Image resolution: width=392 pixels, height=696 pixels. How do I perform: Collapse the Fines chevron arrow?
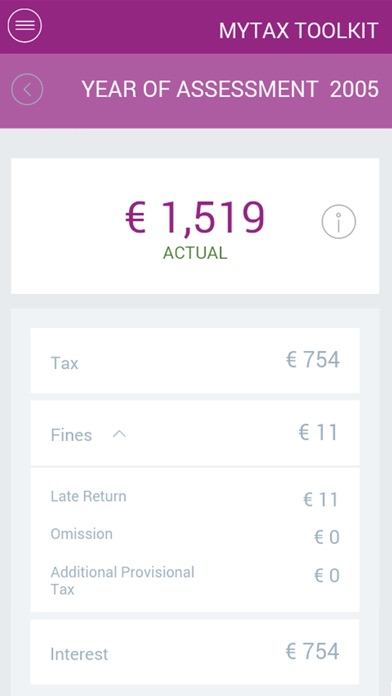[x=119, y=434]
